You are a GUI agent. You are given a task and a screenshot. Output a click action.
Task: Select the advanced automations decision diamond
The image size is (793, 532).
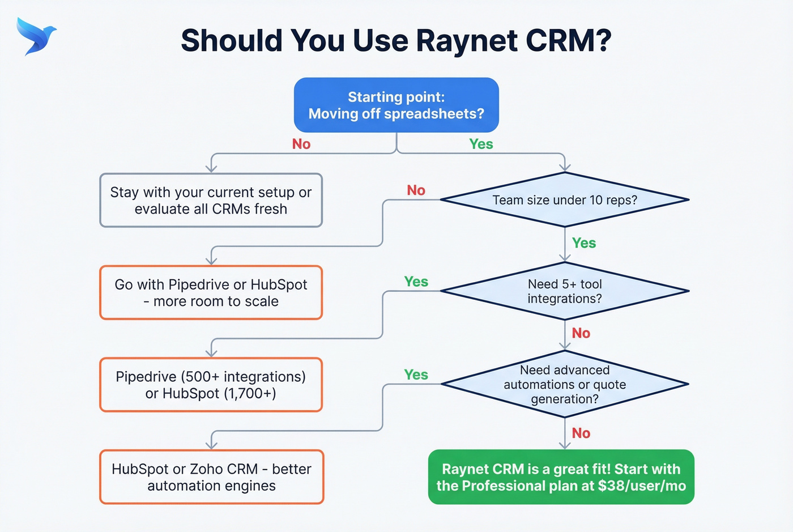tap(565, 384)
